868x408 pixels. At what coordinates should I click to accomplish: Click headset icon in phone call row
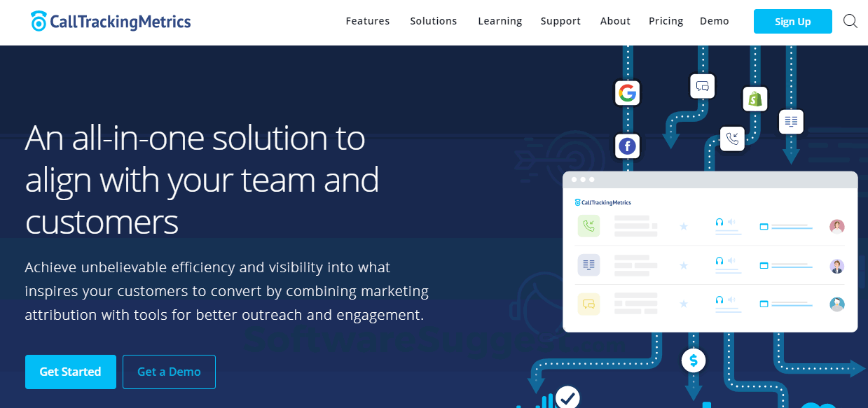(x=719, y=222)
